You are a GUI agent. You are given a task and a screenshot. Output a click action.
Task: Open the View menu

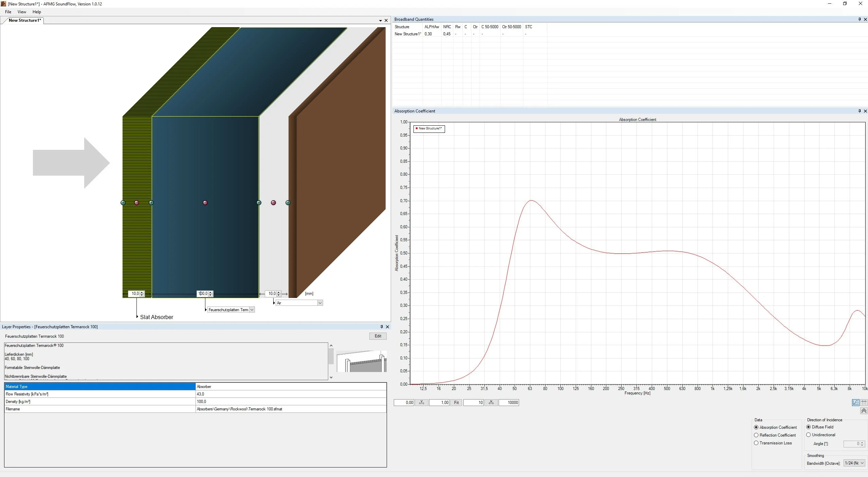(x=22, y=12)
